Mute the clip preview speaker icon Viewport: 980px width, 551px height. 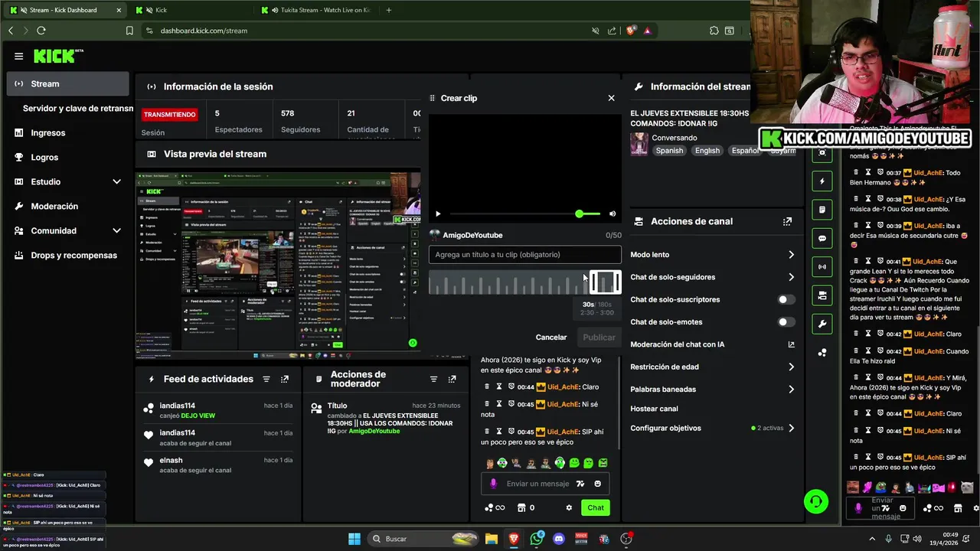(x=612, y=214)
